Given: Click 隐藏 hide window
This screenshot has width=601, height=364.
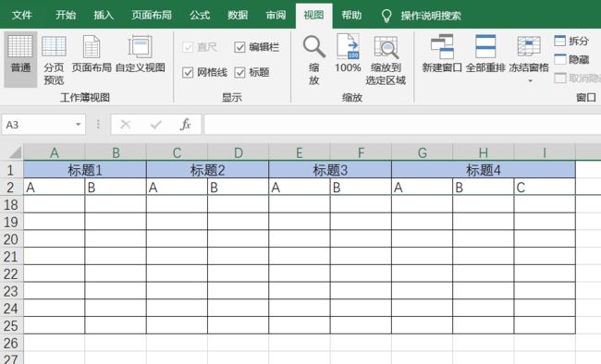Looking at the screenshot, I should click(571, 59).
